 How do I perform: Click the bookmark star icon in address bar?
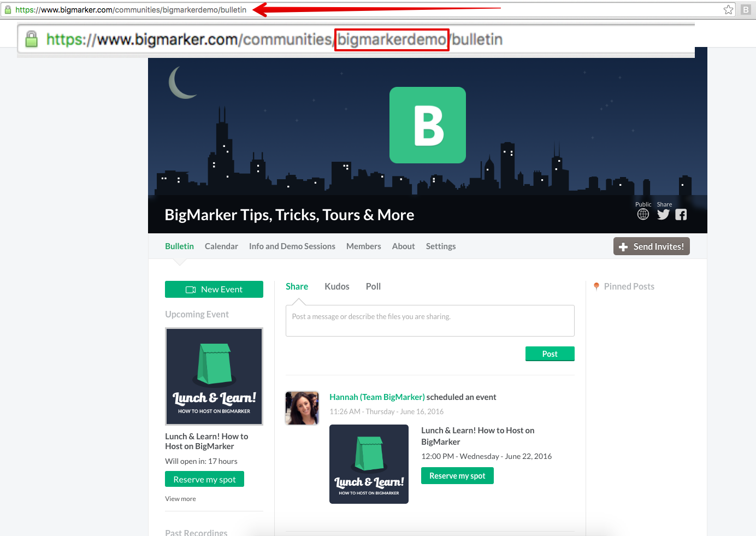pos(728,10)
